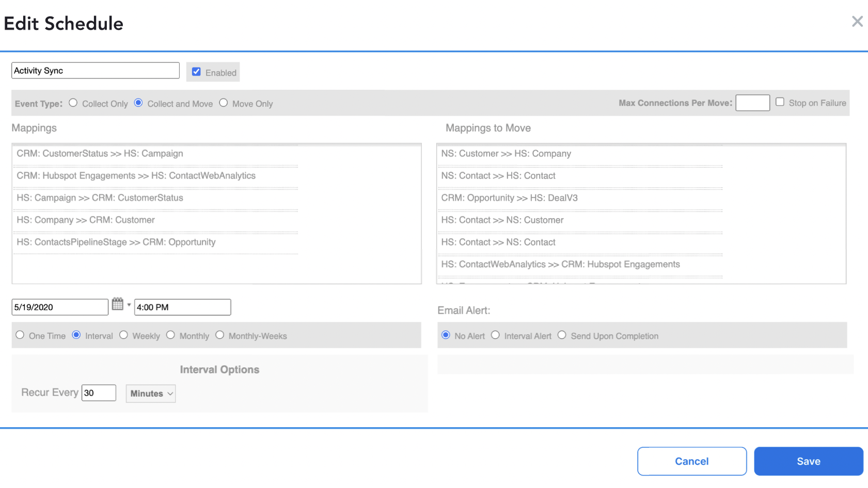Choose Monthly recurrence option
The height and width of the screenshot is (488, 868).
(x=171, y=335)
